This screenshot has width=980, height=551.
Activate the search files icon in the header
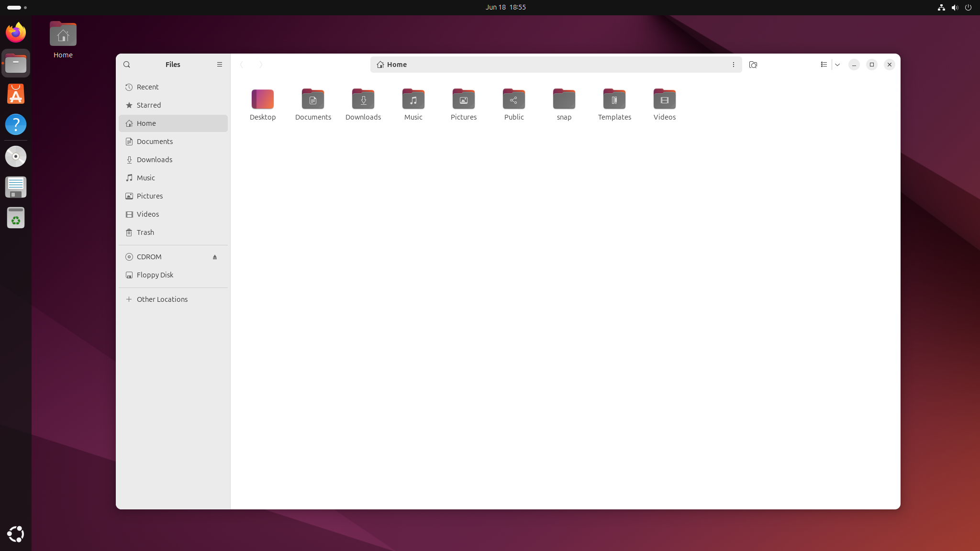point(752,65)
